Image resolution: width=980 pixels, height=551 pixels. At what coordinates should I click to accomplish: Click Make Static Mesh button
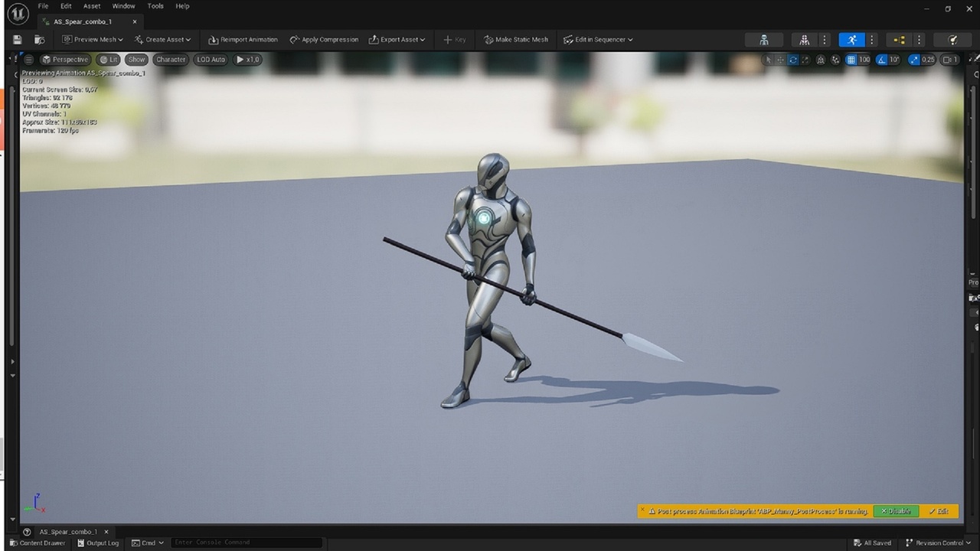tap(516, 40)
